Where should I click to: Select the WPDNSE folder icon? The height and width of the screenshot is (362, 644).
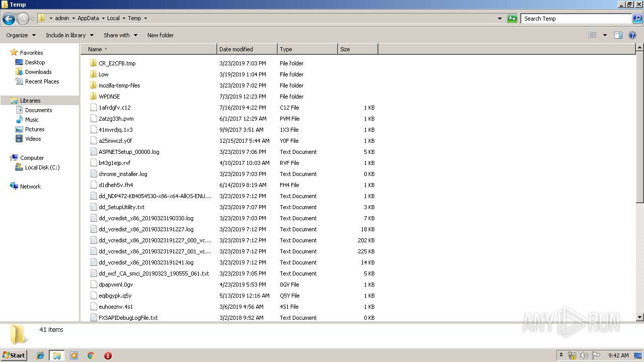(x=93, y=97)
